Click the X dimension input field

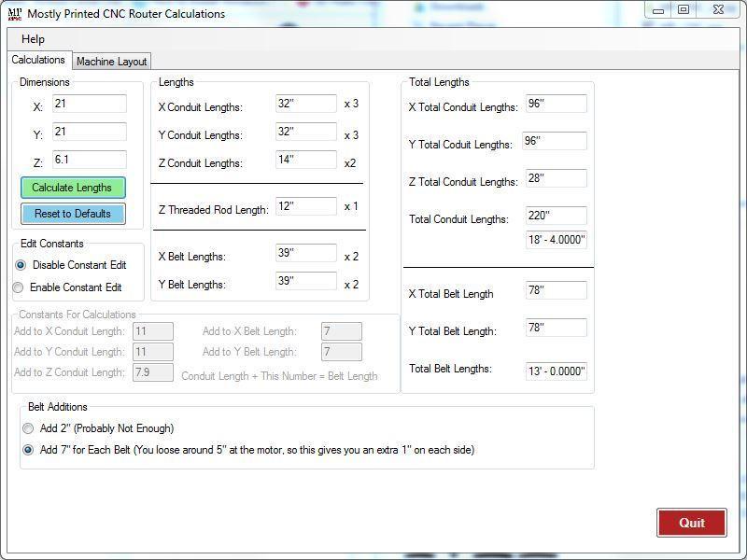89,104
